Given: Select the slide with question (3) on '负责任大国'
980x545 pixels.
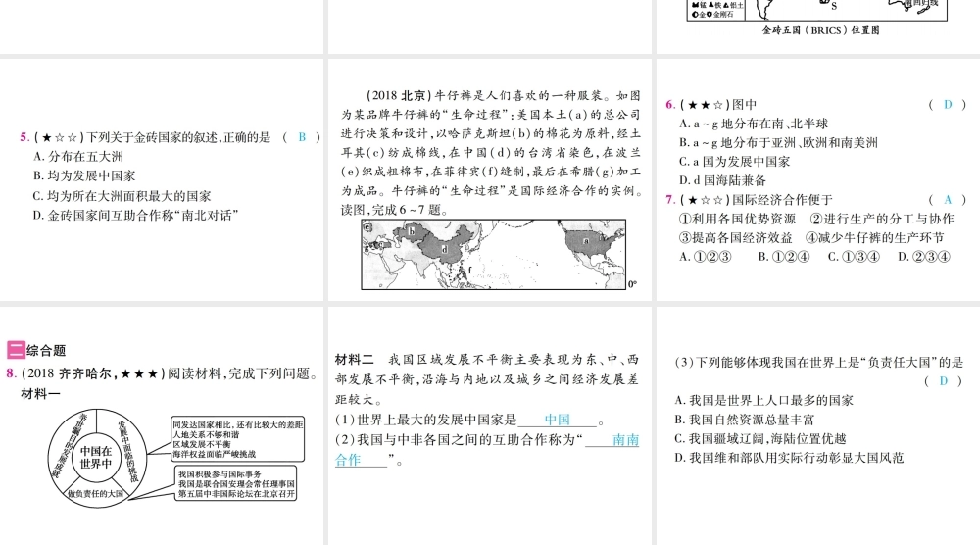Looking at the screenshot, I should coord(818,425).
